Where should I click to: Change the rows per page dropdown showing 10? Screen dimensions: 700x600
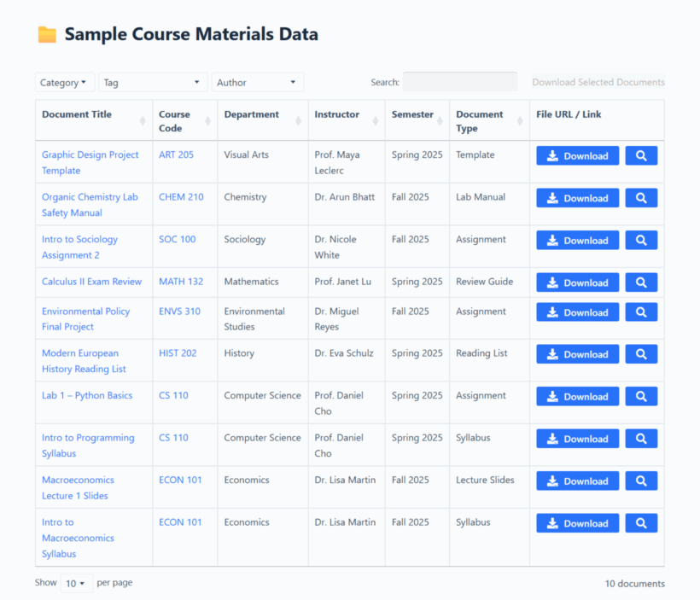point(76,584)
